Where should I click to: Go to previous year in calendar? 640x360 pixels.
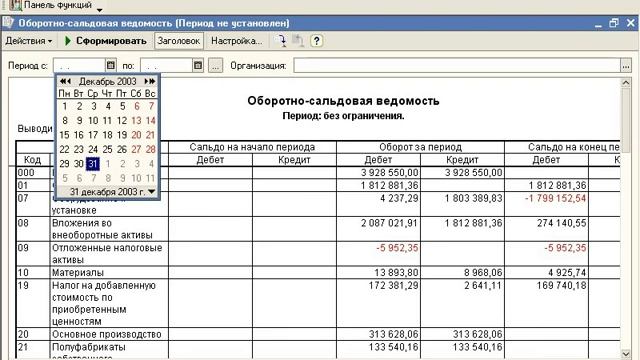[62, 81]
